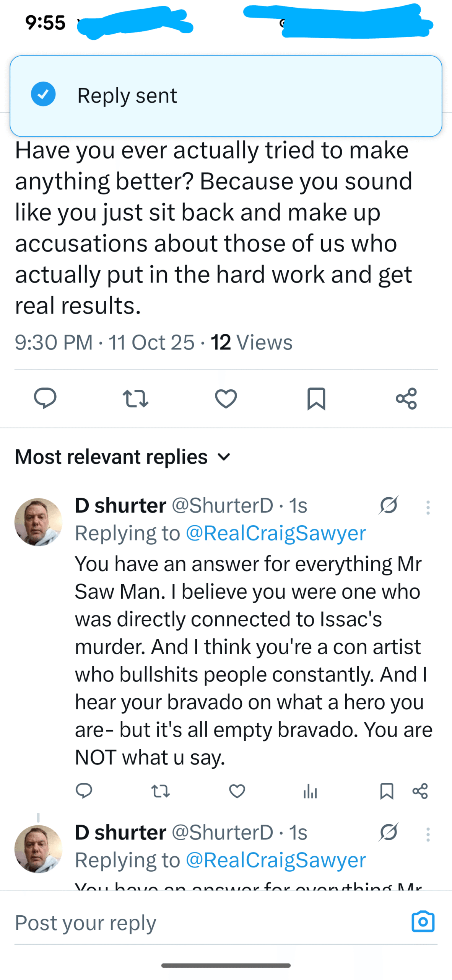Share the main tweet
This screenshot has height=980, width=452.
(x=406, y=398)
